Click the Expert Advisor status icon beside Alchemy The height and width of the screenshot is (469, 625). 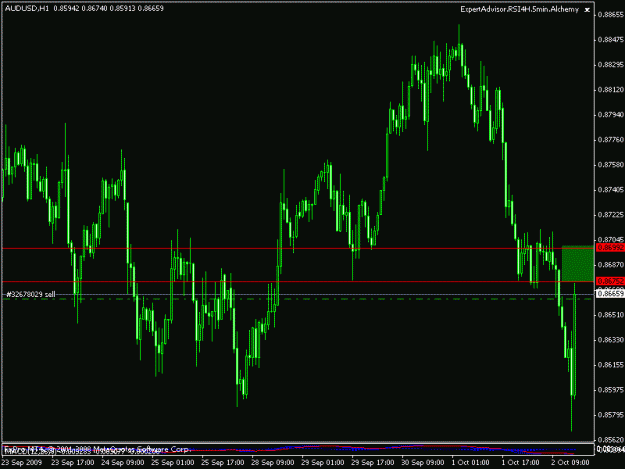[587, 10]
